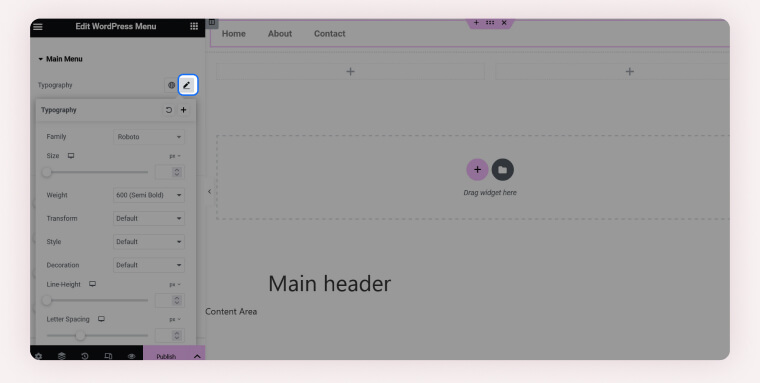Collapse the editor panel with side arrow

(209, 192)
